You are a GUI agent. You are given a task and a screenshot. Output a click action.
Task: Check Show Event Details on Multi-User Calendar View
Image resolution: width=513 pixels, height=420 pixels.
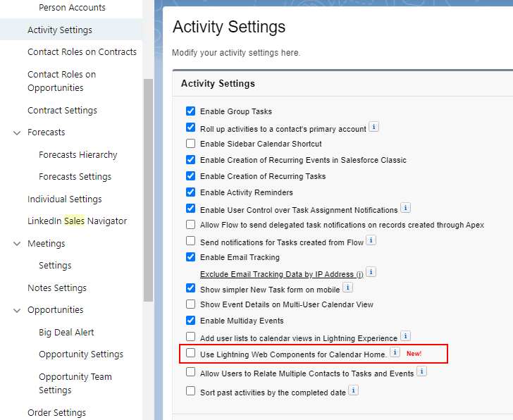(x=190, y=304)
